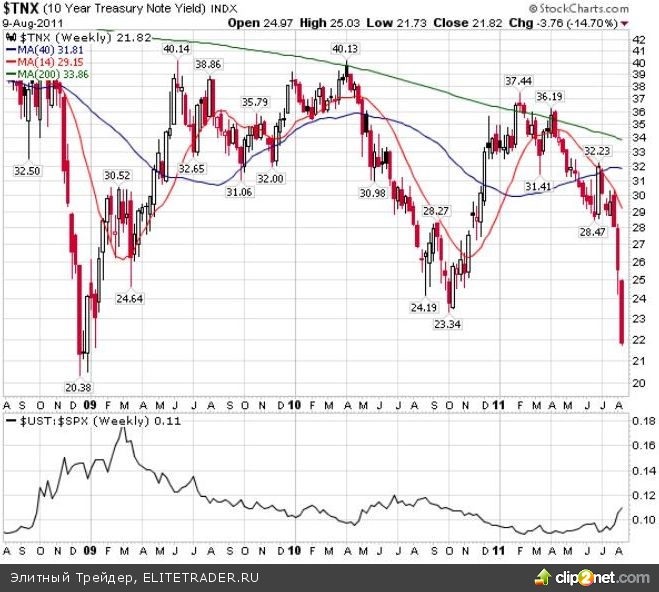Click the 37.44 peak price label
This screenshot has width=659, height=592.
[x=517, y=80]
